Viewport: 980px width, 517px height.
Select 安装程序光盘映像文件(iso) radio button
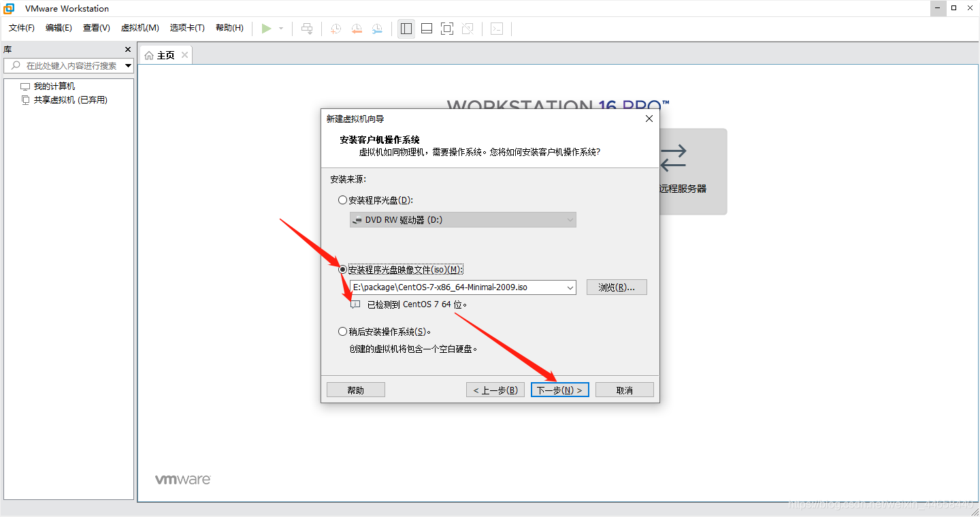[342, 270]
